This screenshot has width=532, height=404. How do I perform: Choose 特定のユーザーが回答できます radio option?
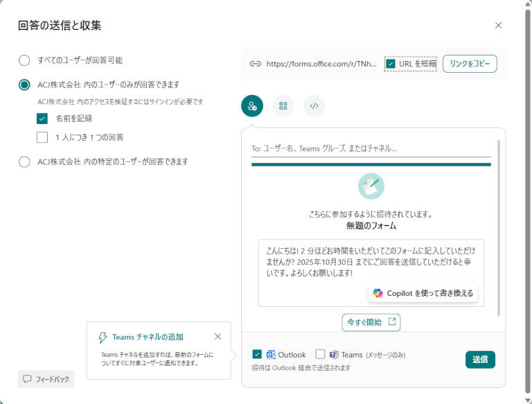24,161
